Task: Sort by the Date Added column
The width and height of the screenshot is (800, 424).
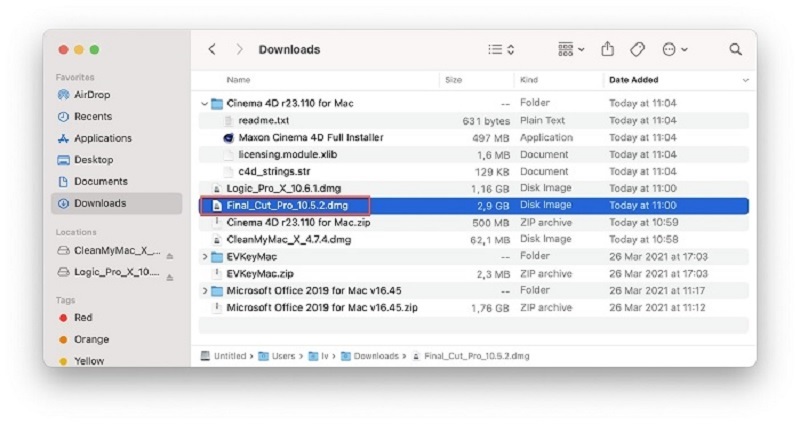Action: (x=634, y=80)
